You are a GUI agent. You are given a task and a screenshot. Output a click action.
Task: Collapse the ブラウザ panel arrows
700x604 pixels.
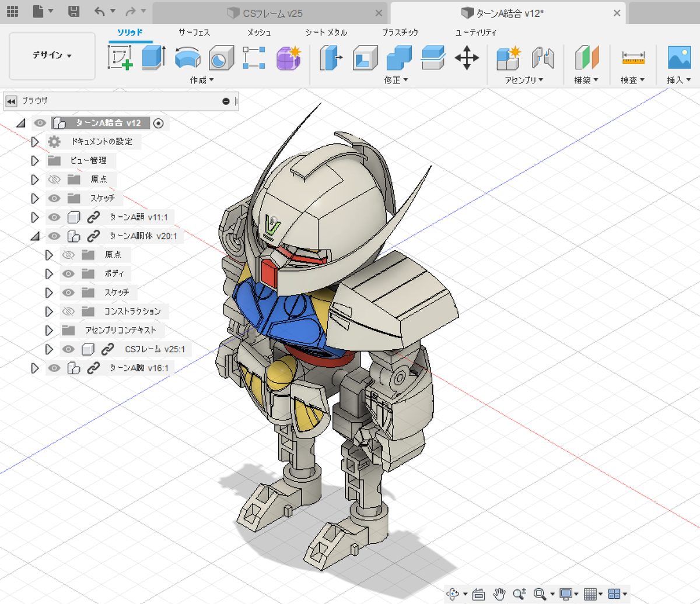coord(11,101)
